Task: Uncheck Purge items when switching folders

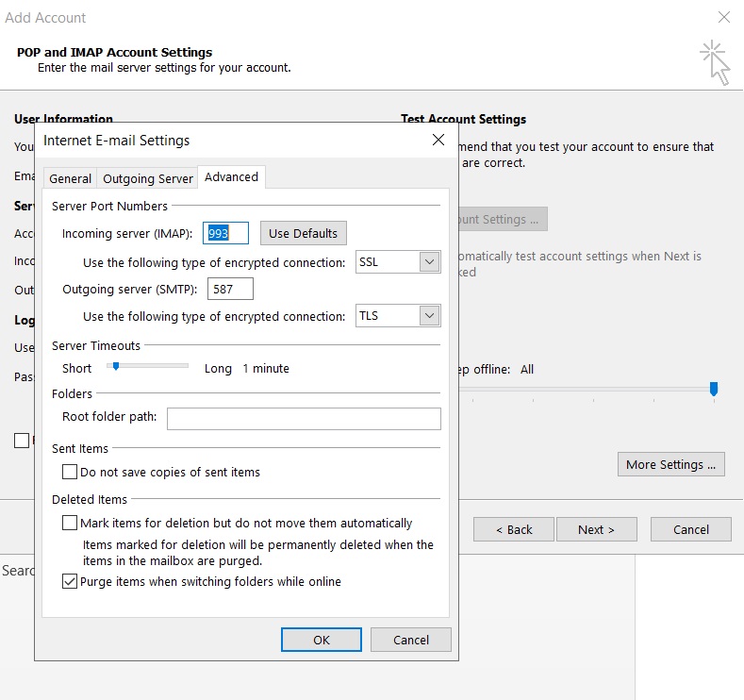Action: (70, 582)
